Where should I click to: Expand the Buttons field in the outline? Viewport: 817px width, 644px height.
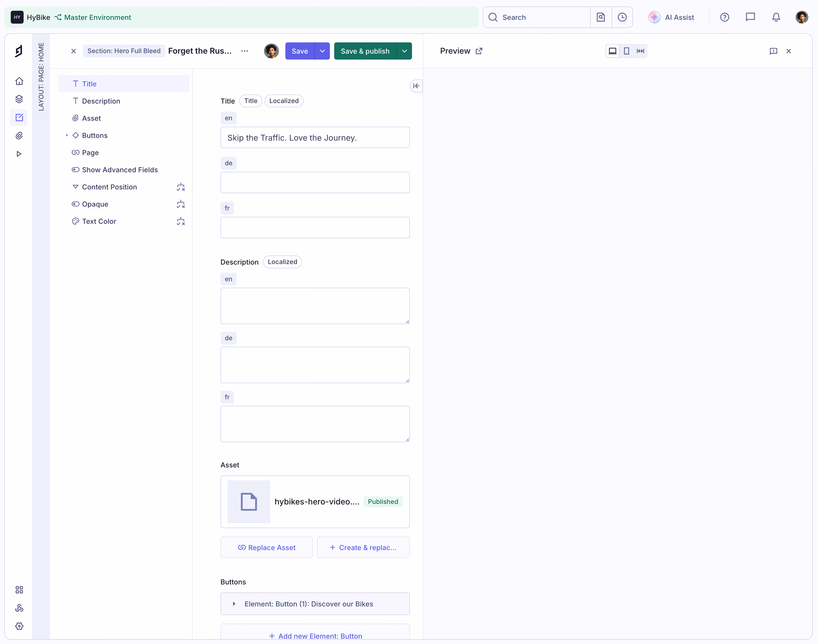[x=67, y=135]
